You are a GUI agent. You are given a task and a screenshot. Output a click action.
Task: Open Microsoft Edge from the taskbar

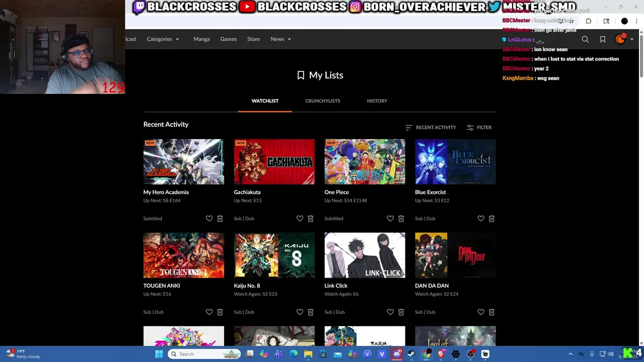click(x=293, y=354)
